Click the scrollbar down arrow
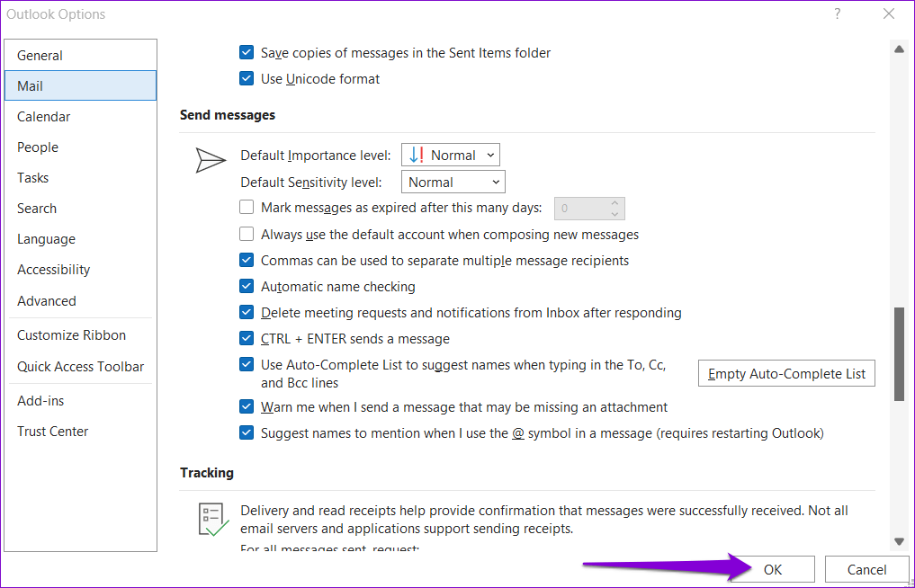915x588 pixels. pyautogui.click(x=899, y=541)
